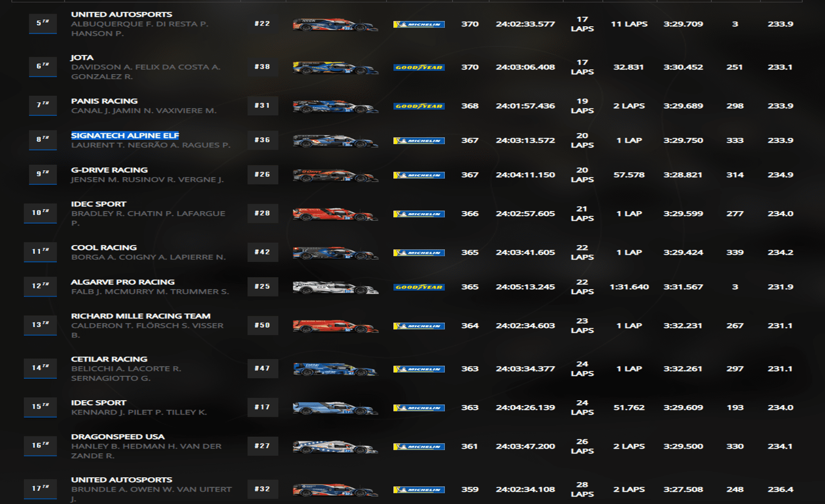Open the Cool Racing team name
The width and height of the screenshot is (825, 504).
104,247
